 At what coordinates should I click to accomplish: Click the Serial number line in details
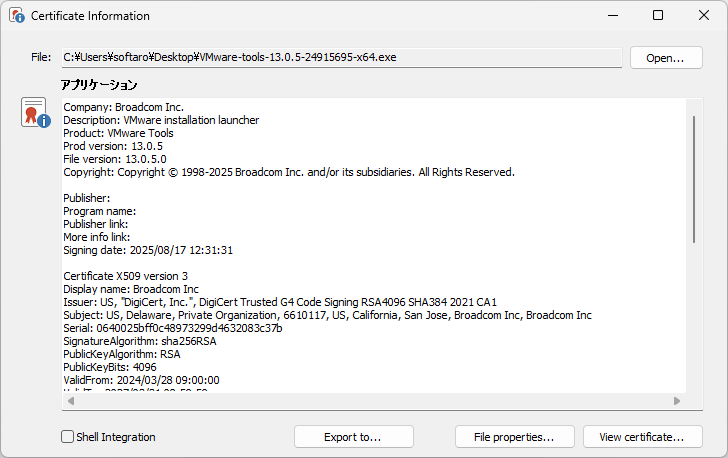172,328
